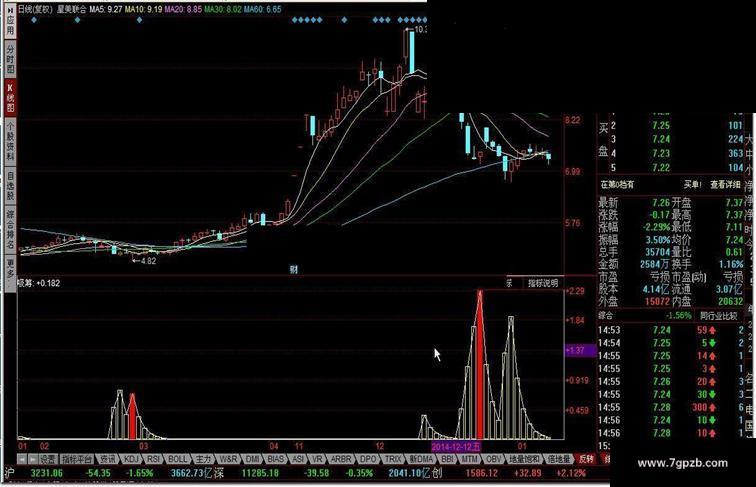Click the small red bar near 03
This screenshot has width=756, height=487.
click(x=132, y=417)
